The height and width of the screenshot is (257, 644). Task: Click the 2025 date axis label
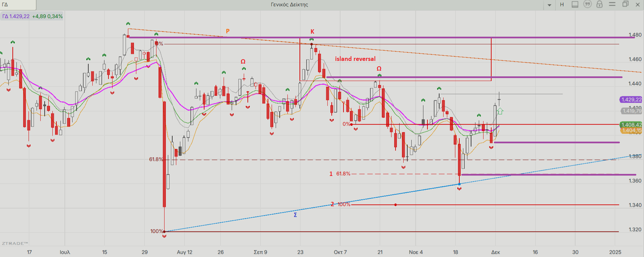point(615,252)
